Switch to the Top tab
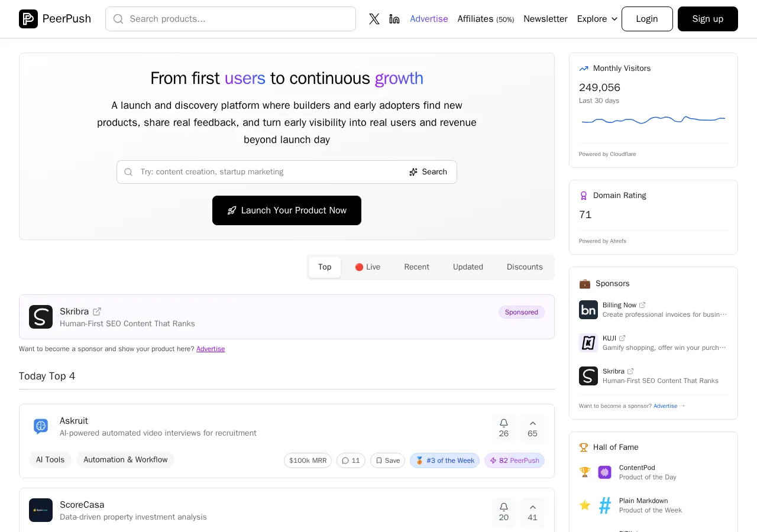This screenshot has height=532, width=757. coord(325,267)
